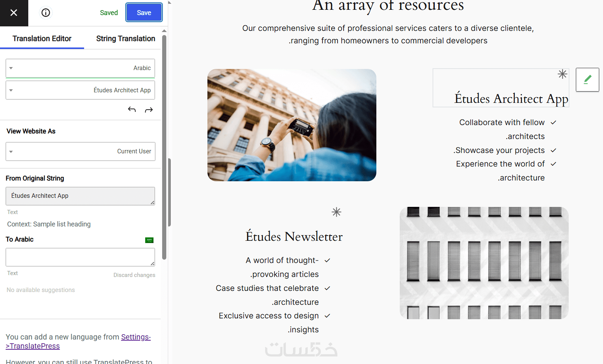Switch to the Translation Editor tab
The width and height of the screenshot is (603, 364).
[x=42, y=38]
